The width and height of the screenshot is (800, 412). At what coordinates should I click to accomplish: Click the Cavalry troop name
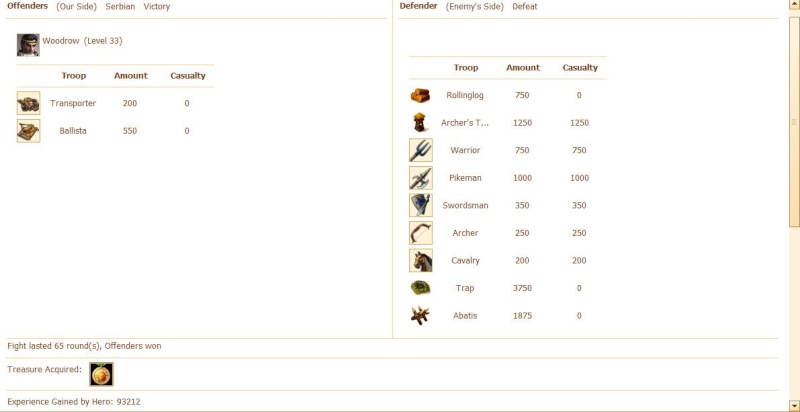[465, 261]
